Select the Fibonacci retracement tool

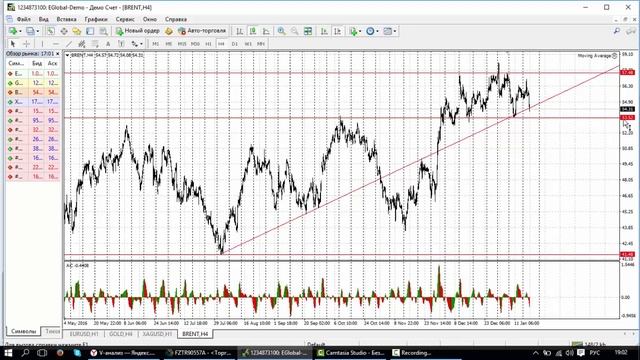coord(95,44)
